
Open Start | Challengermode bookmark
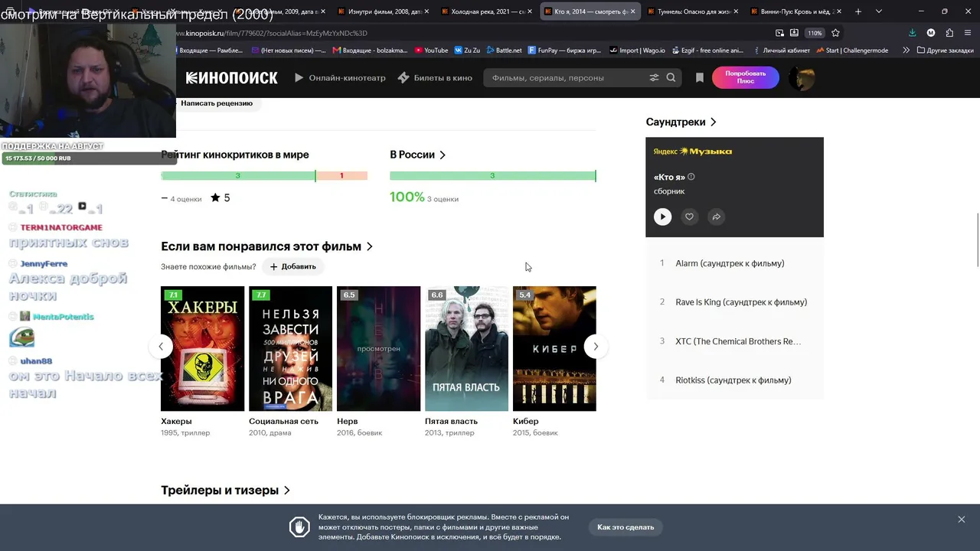pos(852,51)
